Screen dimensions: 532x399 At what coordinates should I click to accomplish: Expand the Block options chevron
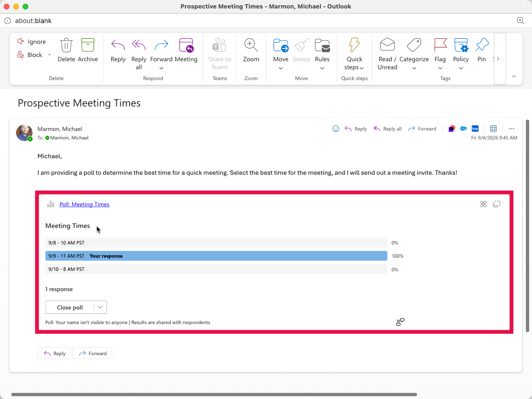pos(49,55)
